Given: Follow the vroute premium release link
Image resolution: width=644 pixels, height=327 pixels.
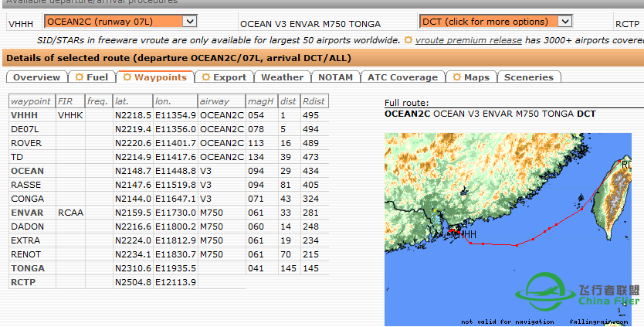Looking at the screenshot, I should coord(469,40).
